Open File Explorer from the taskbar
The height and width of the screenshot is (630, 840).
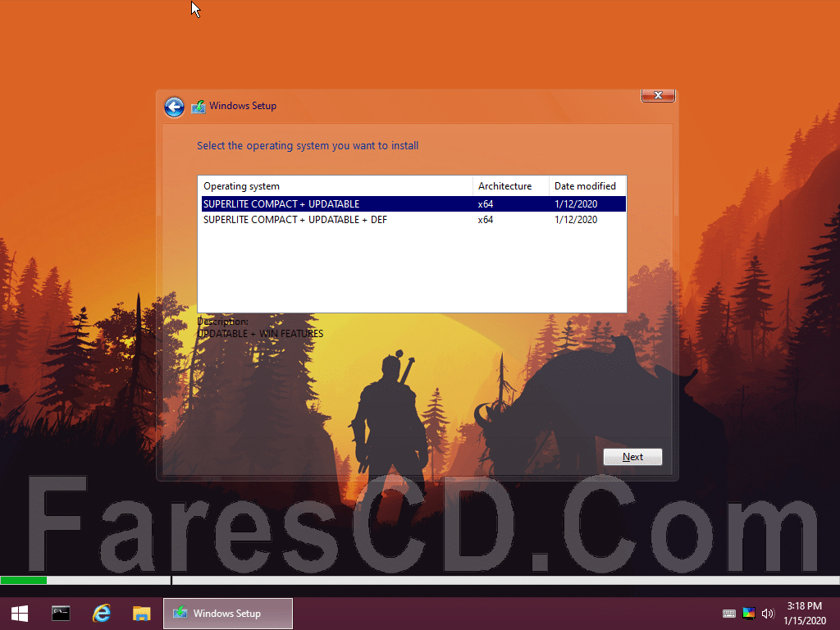click(x=142, y=614)
